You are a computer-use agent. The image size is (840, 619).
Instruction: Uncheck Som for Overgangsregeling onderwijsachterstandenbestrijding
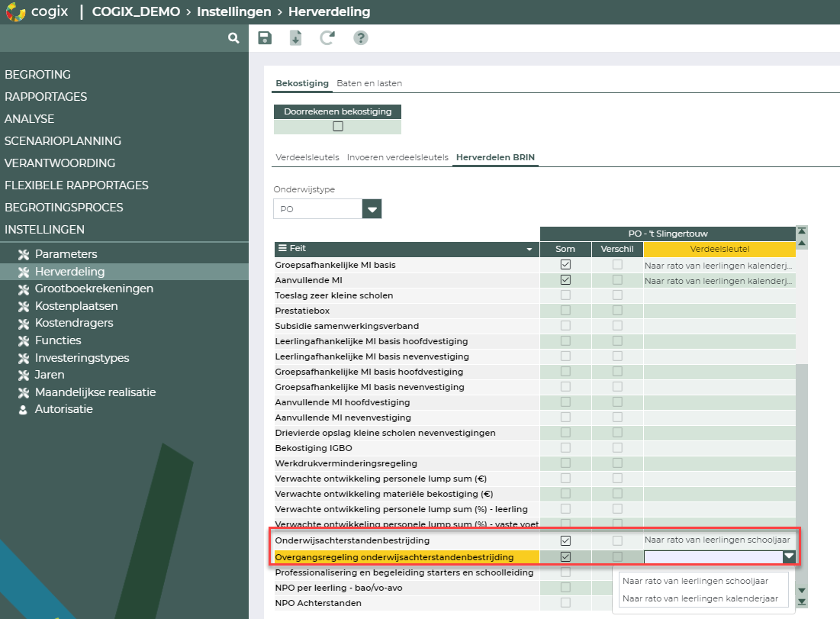pyautogui.click(x=565, y=557)
